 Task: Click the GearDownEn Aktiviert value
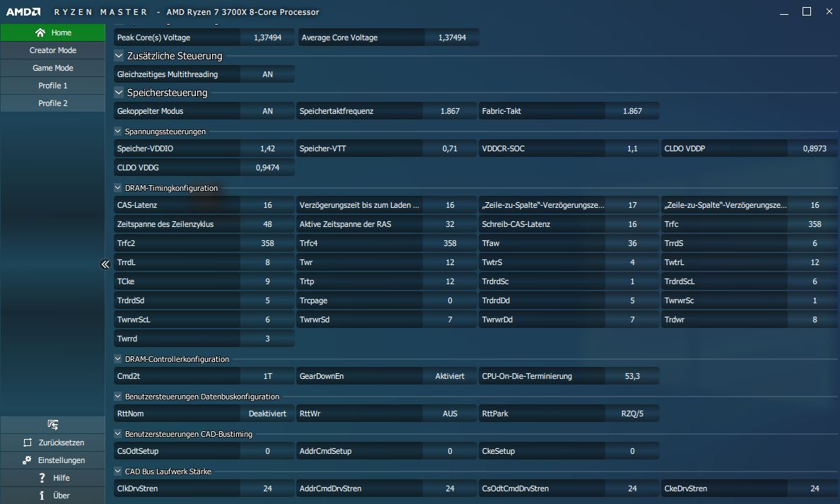(450, 376)
